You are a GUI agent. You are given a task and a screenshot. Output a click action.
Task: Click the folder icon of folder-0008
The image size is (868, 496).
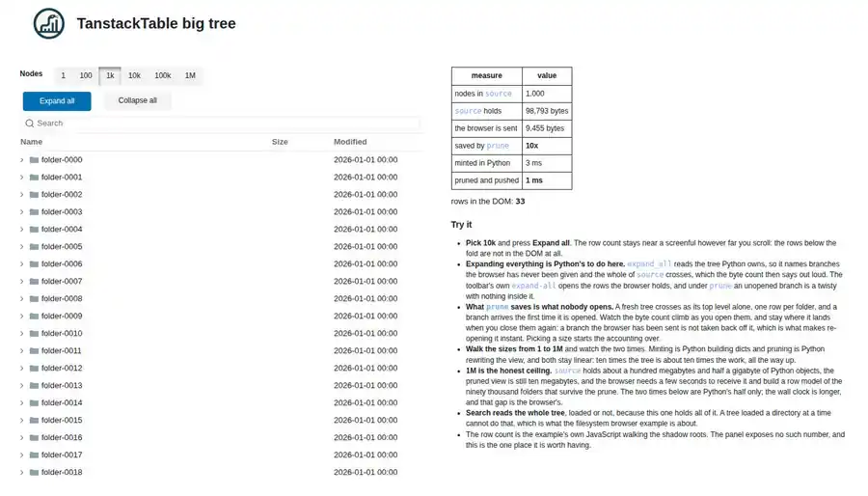pyautogui.click(x=35, y=299)
